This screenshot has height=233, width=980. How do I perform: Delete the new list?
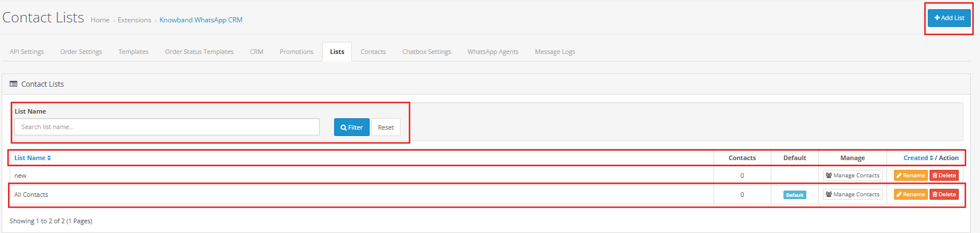[944, 176]
